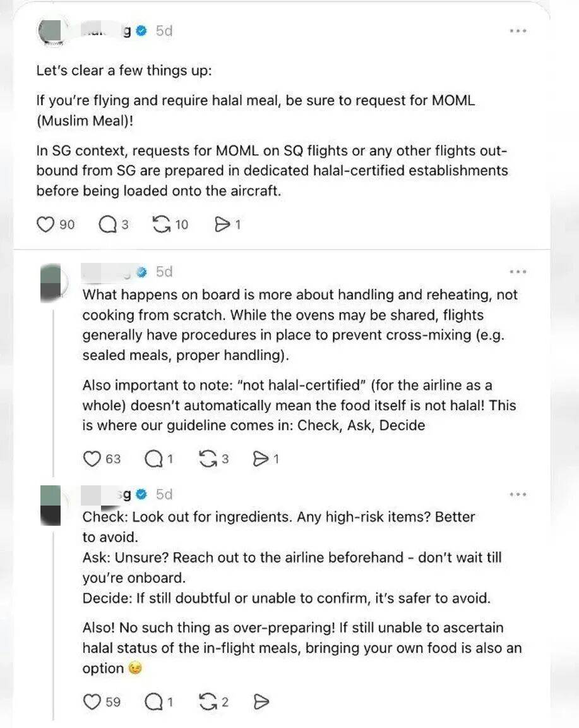The width and height of the screenshot is (579, 728).
Task: Click the 5d timestamp on the first post
Action: (164, 31)
